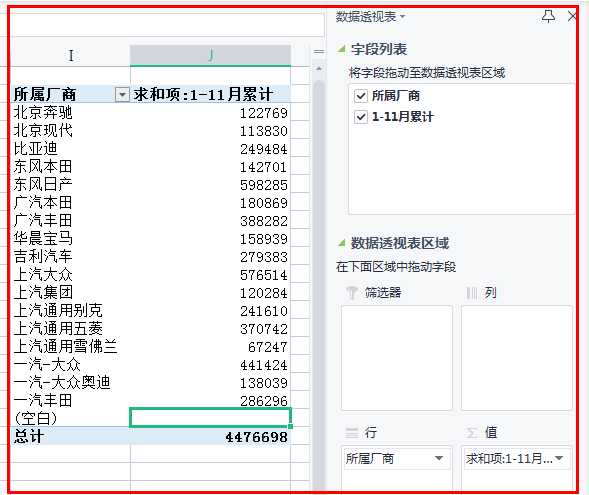Viewport: 589px width, 495px height.
Task: Select the cell 东风日产
Action: pyautogui.click(x=70, y=184)
